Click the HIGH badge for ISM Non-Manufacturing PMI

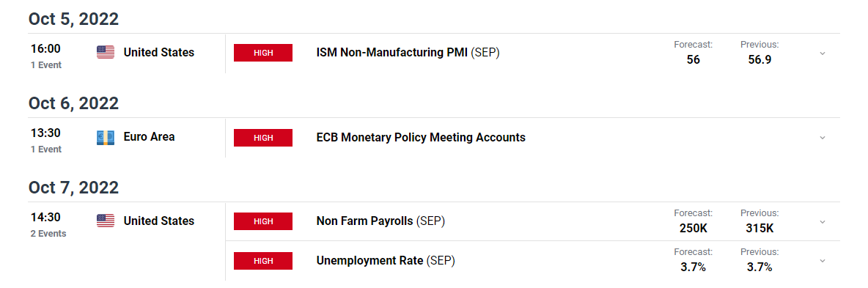click(x=263, y=53)
